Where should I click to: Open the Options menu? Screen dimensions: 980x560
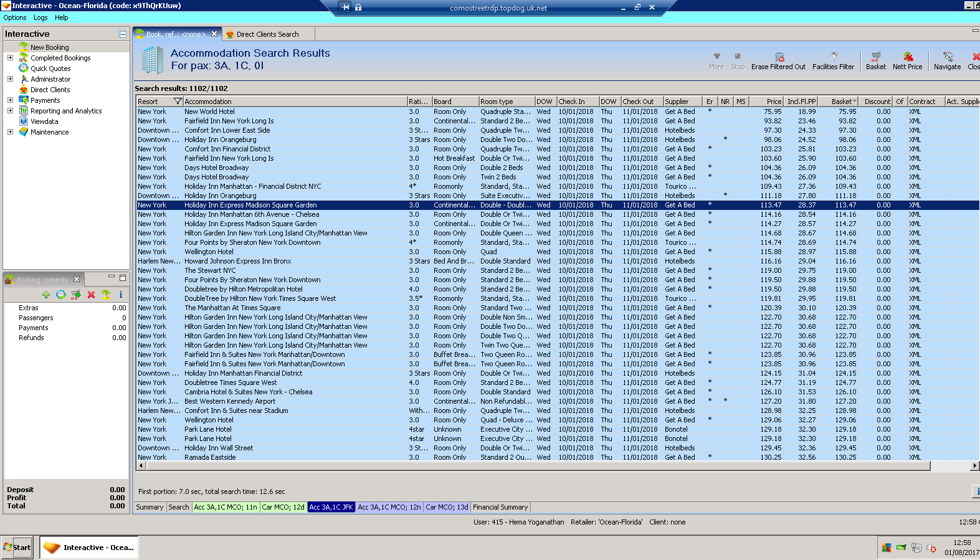pos(15,17)
